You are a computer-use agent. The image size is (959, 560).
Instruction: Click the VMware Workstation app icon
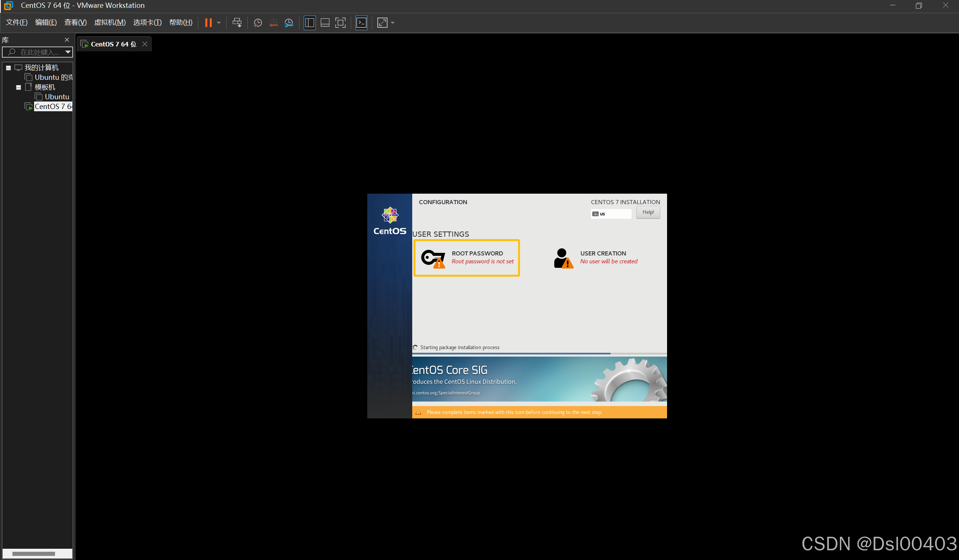[8, 5]
